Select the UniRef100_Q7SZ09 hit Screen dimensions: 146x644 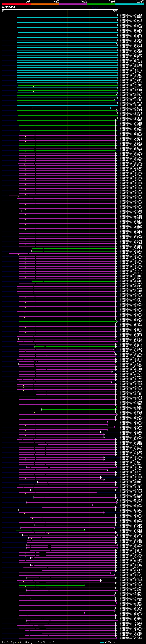pyautogui.click(x=131, y=135)
